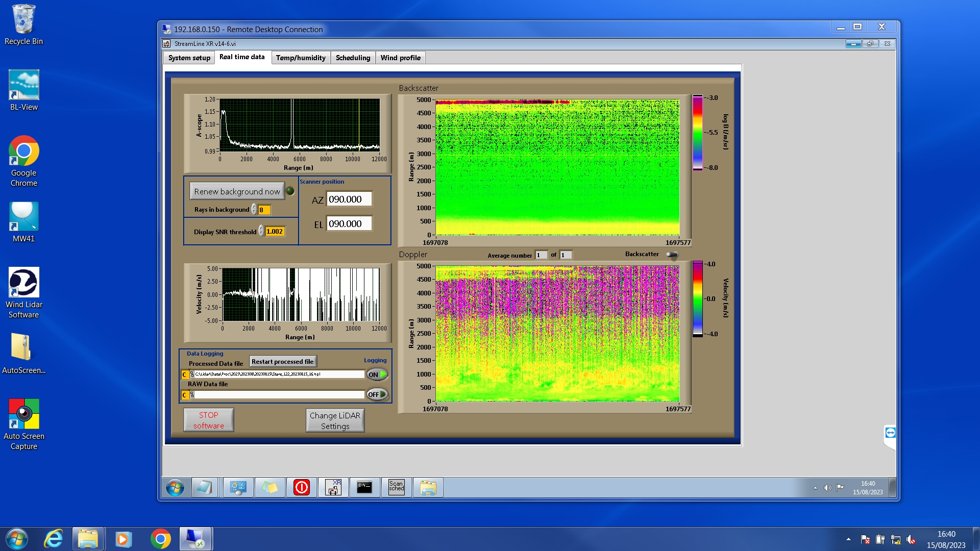Open the Temp/humidity tab

point(300,58)
